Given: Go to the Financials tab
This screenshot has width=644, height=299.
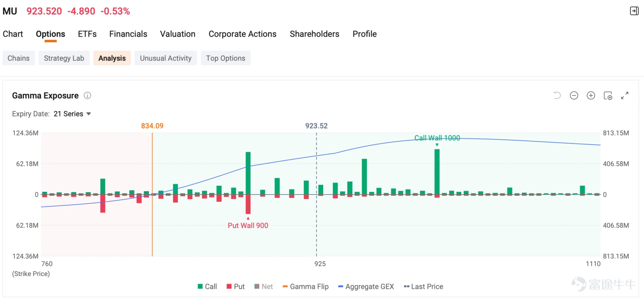Looking at the screenshot, I should [128, 34].
